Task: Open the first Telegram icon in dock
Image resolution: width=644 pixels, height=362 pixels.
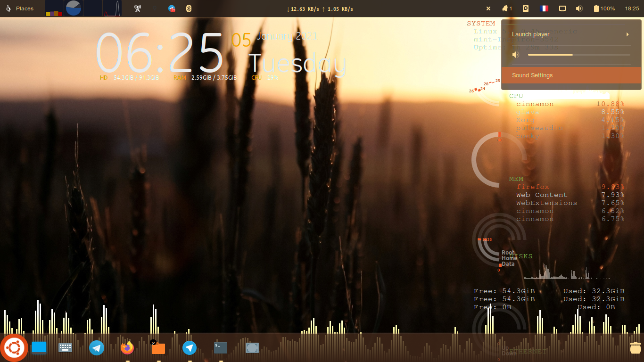Action: (x=97, y=348)
